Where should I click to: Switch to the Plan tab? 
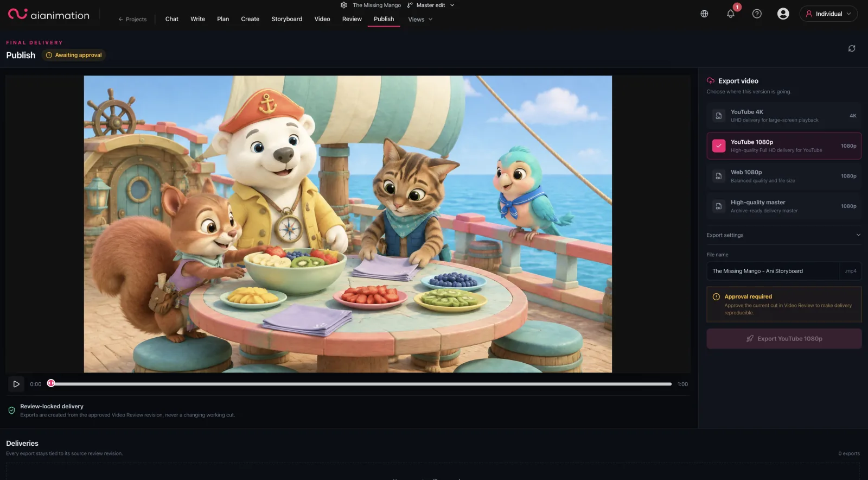(x=223, y=19)
